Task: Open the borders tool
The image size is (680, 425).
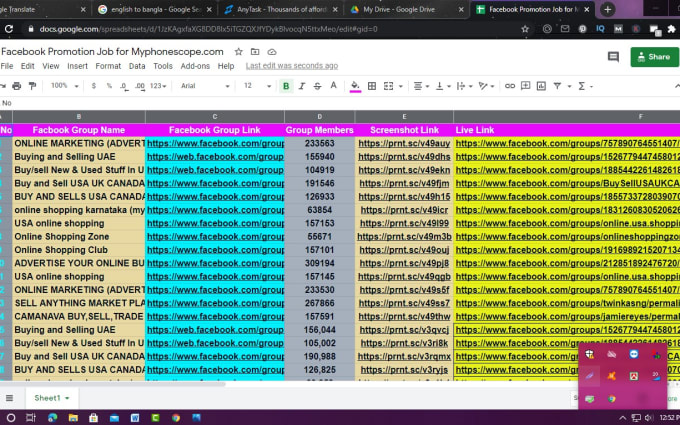Action: 372,86
